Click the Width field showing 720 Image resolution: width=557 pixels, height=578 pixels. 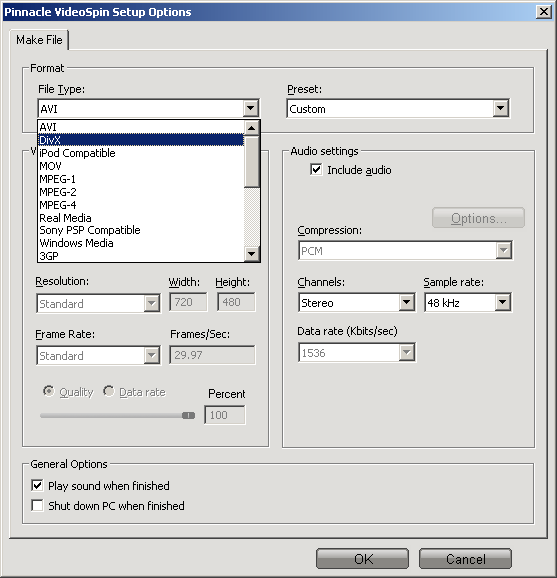pyautogui.click(x=188, y=302)
